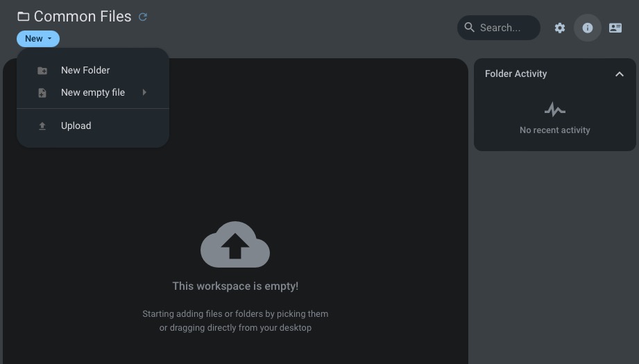Viewport: 639px width, 364px height.
Task: Open the address book card icon
Action: 615,28
